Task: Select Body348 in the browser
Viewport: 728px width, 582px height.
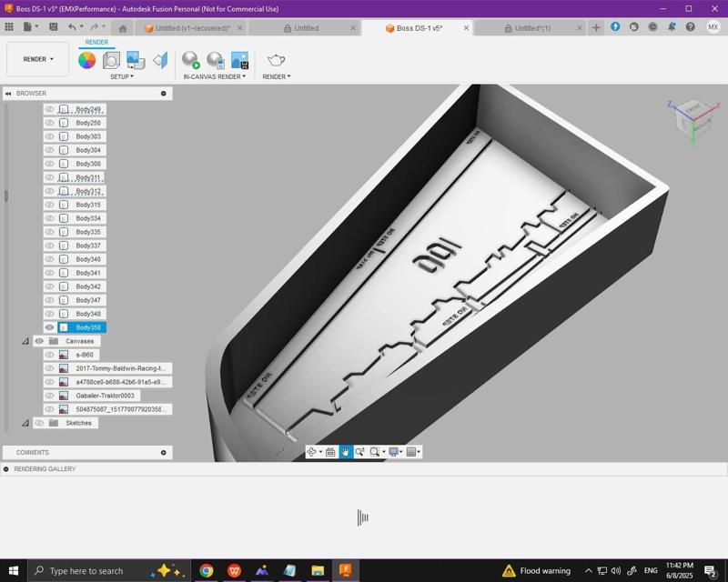Action: point(88,314)
